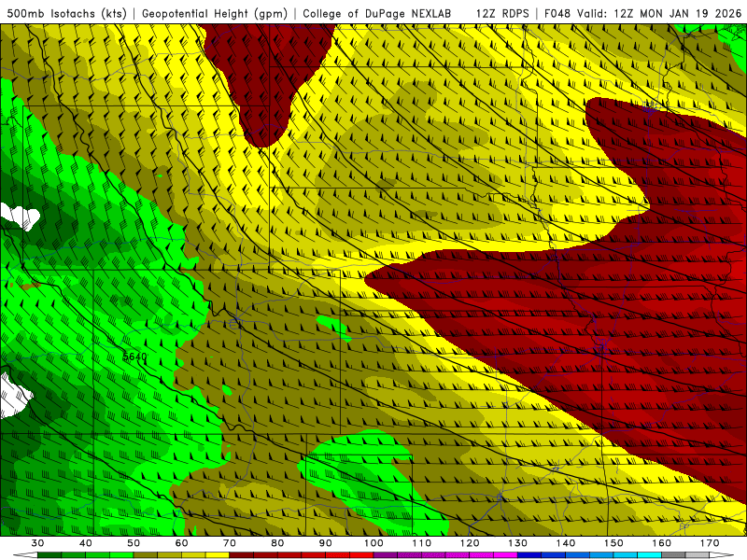The height and width of the screenshot is (560, 747).
Task: Click the '140' value on the color scale
Action: pyautogui.click(x=566, y=543)
